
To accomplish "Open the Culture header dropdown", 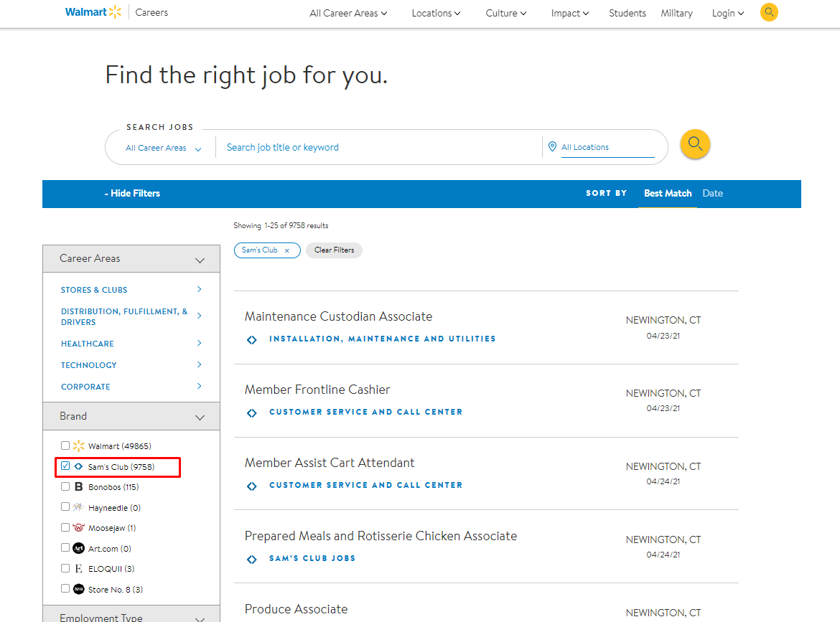I will point(505,13).
